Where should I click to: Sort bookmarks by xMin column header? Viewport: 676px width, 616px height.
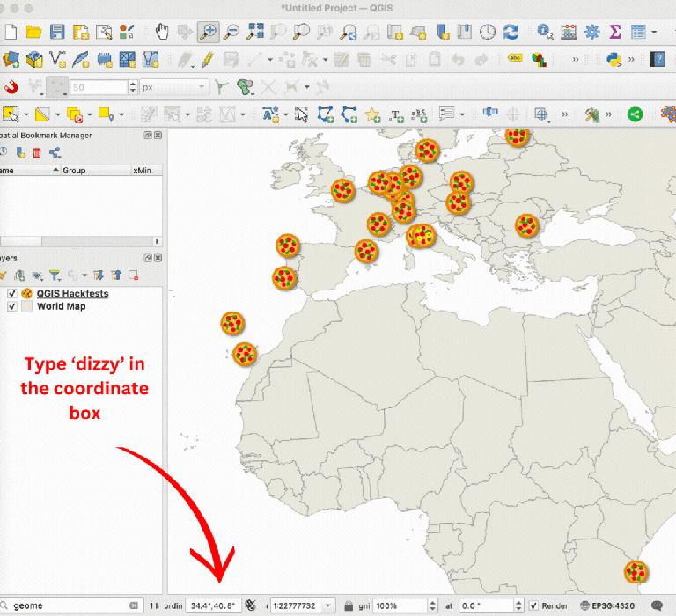tap(147, 170)
